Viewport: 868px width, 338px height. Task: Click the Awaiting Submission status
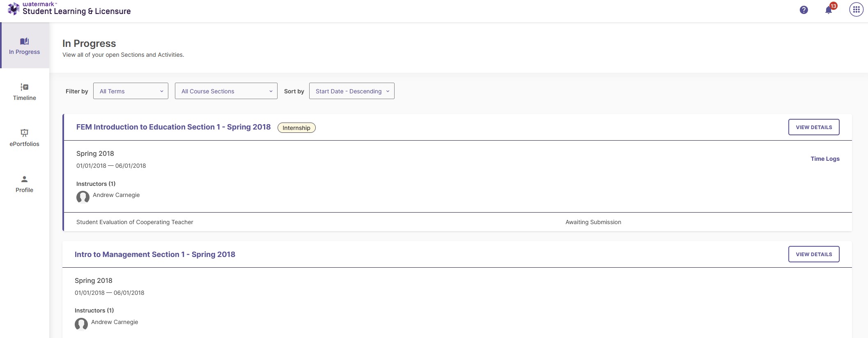click(593, 222)
